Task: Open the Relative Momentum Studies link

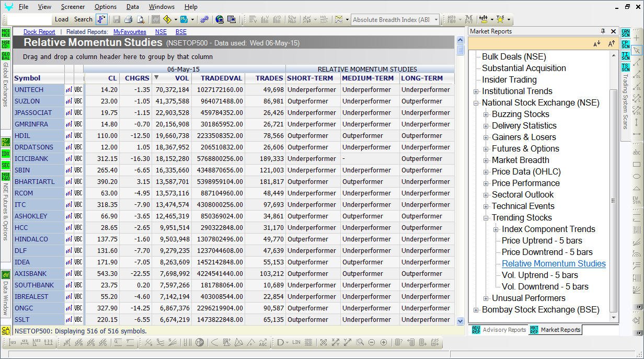Action: (554, 264)
